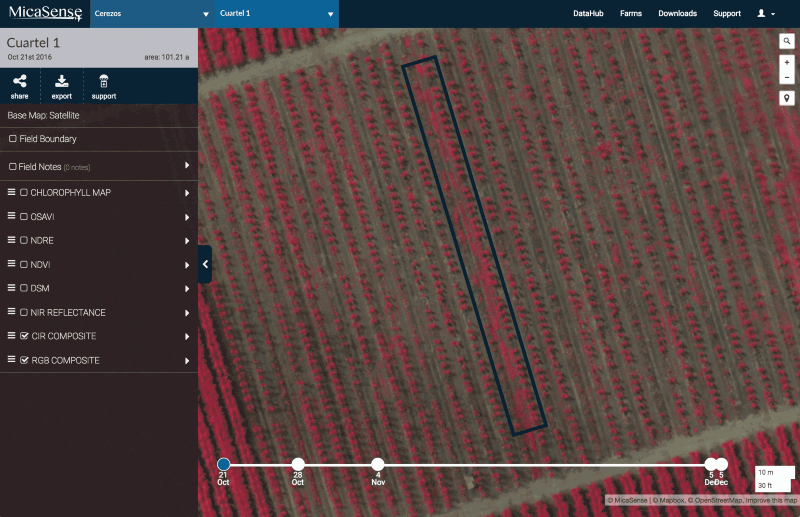Image resolution: width=800 pixels, height=517 pixels.
Task: Select the 4 Nov timeline point
Action: [x=378, y=464]
